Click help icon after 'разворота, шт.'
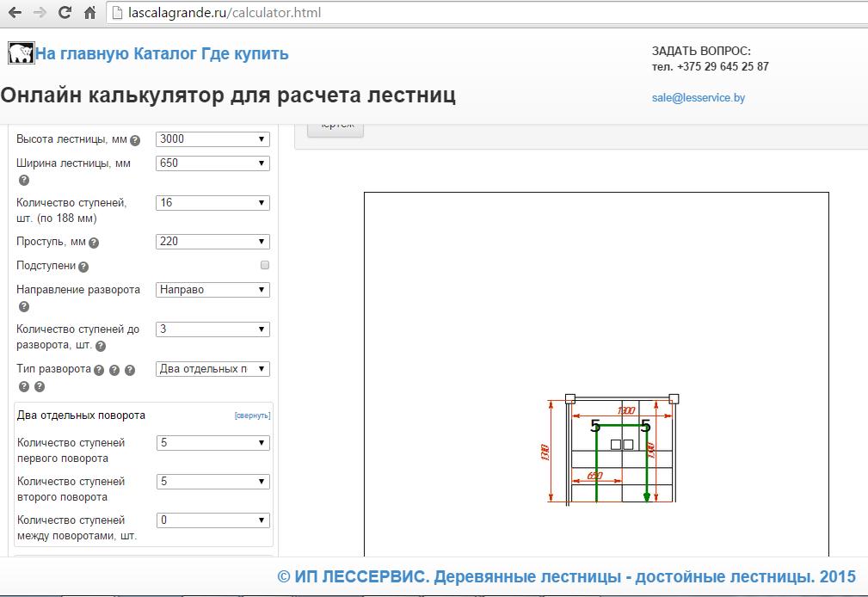 tap(100, 346)
